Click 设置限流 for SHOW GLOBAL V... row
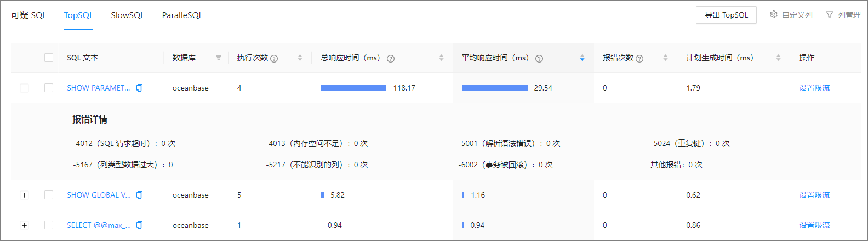The height and width of the screenshot is (241, 868). (814, 195)
